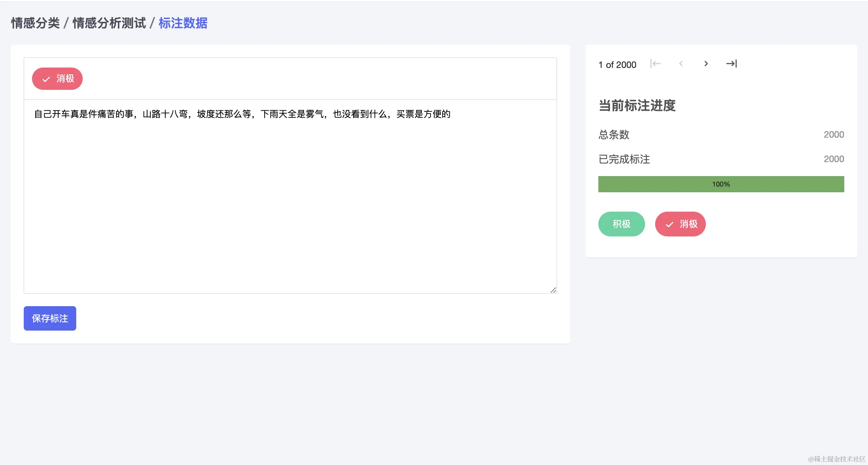This screenshot has width=868, height=465.
Task: Open the 情感分析测试 breadcrumb link
Action: [109, 22]
